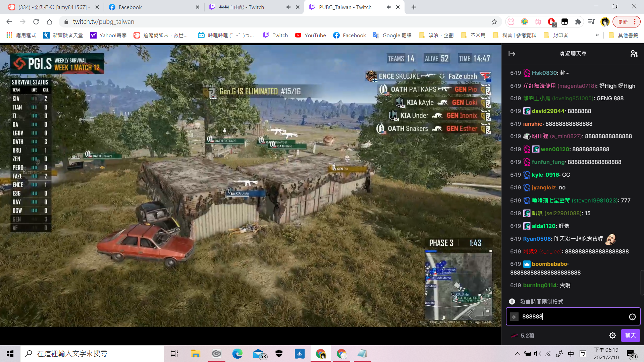The height and width of the screenshot is (362, 644).
Task: Open the Chrome three-dot menu
Action: [635, 22]
